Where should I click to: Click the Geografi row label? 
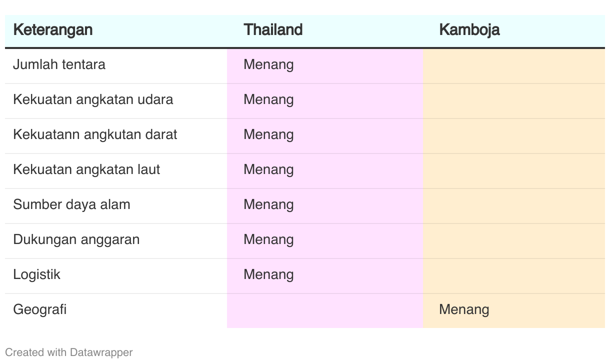pos(40,309)
